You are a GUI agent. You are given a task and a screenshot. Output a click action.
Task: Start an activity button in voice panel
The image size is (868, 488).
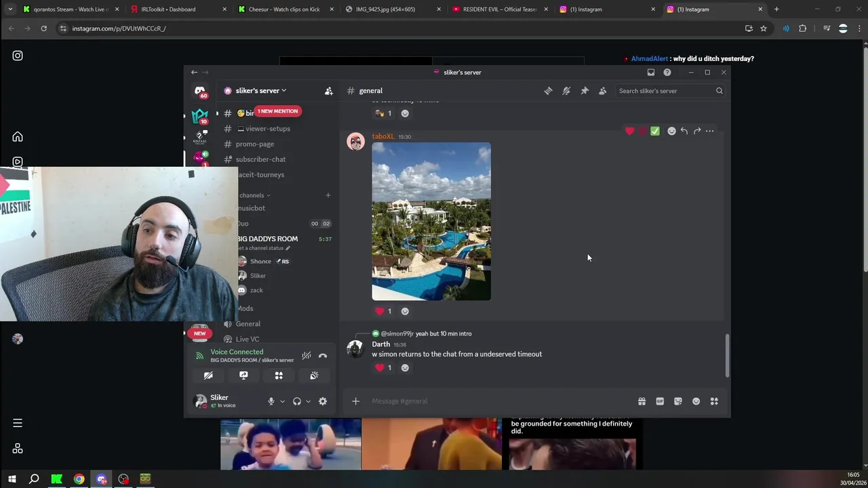(x=279, y=375)
